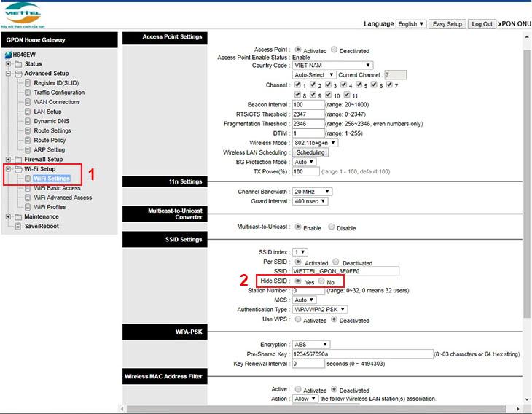
Task: Click the Register ID(SLID) page icon
Action: [28, 83]
